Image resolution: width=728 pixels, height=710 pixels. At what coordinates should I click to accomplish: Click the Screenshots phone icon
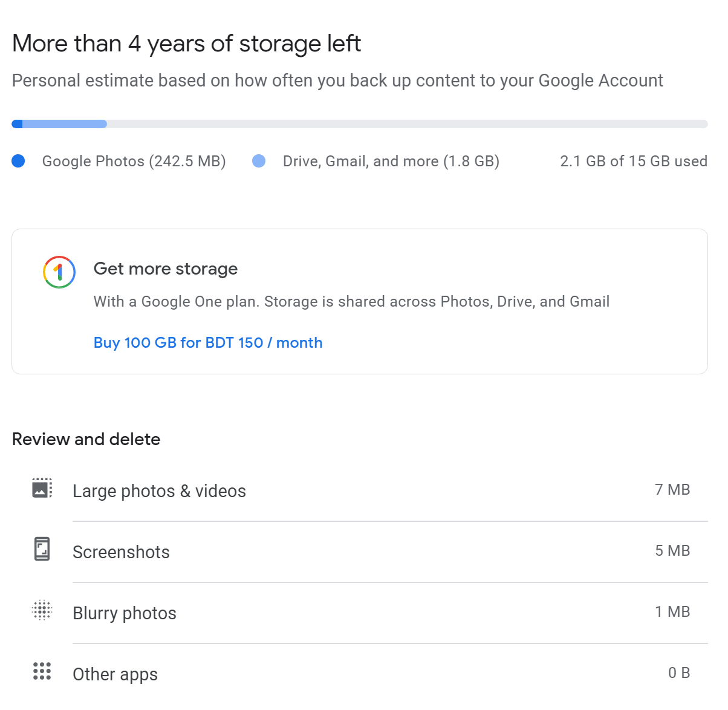(42, 549)
